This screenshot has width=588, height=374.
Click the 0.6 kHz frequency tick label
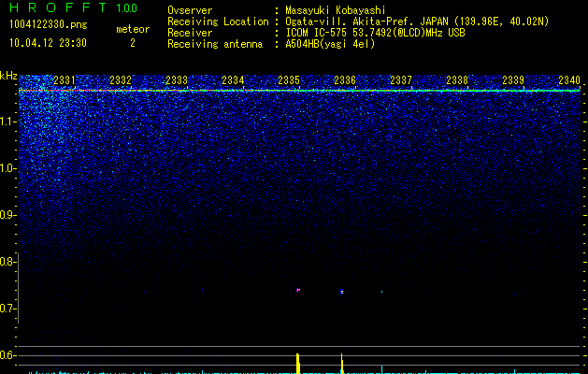click(7, 355)
